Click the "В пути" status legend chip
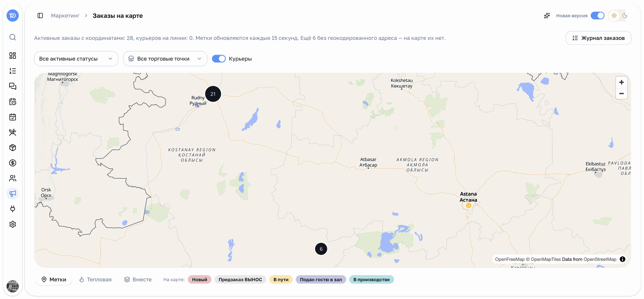 pos(281,279)
